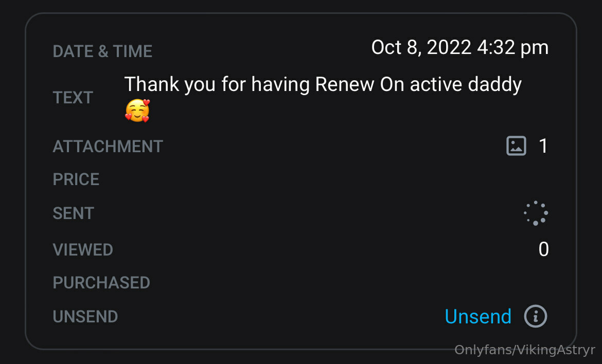
Task: Click the TEXT row label
Action: coord(73,97)
